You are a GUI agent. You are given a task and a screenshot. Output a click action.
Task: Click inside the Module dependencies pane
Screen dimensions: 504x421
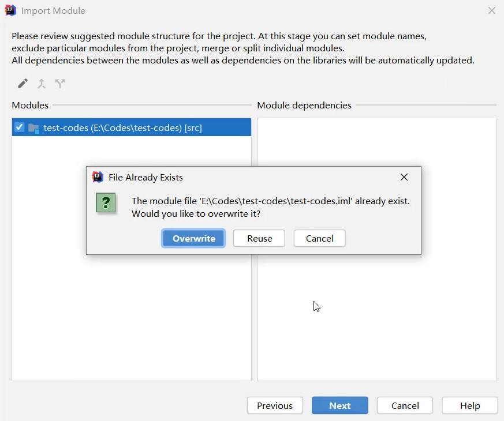click(x=376, y=323)
